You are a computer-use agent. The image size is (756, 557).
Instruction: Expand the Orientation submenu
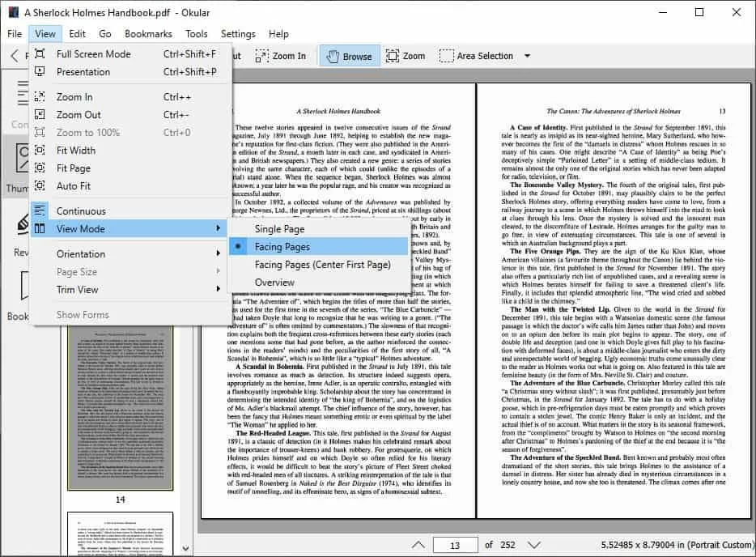[130, 253]
